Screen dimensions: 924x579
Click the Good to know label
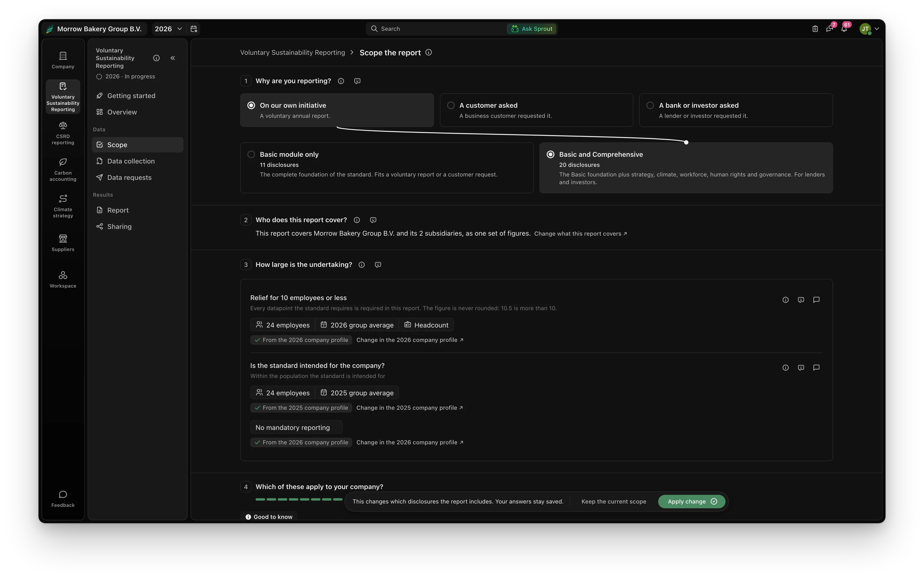click(269, 516)
